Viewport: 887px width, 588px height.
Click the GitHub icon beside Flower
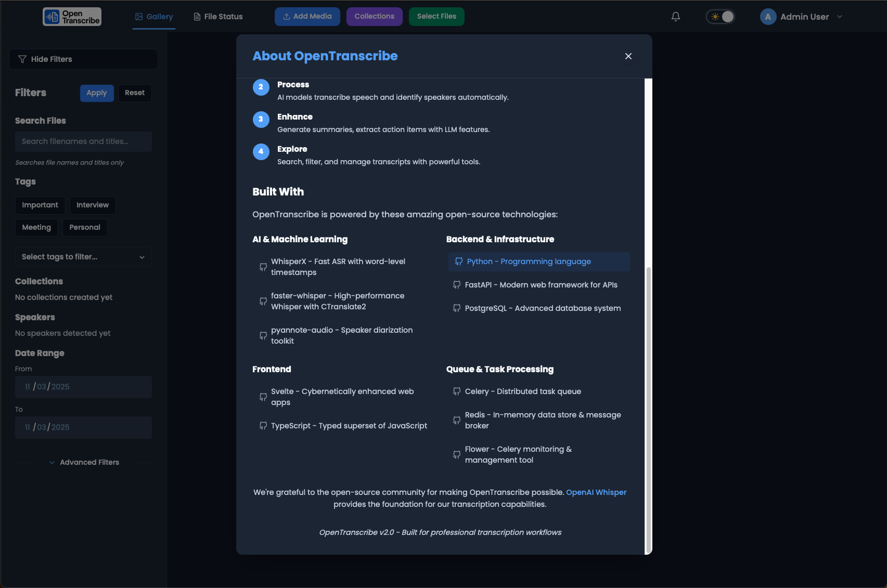click(x=457, y=455)
